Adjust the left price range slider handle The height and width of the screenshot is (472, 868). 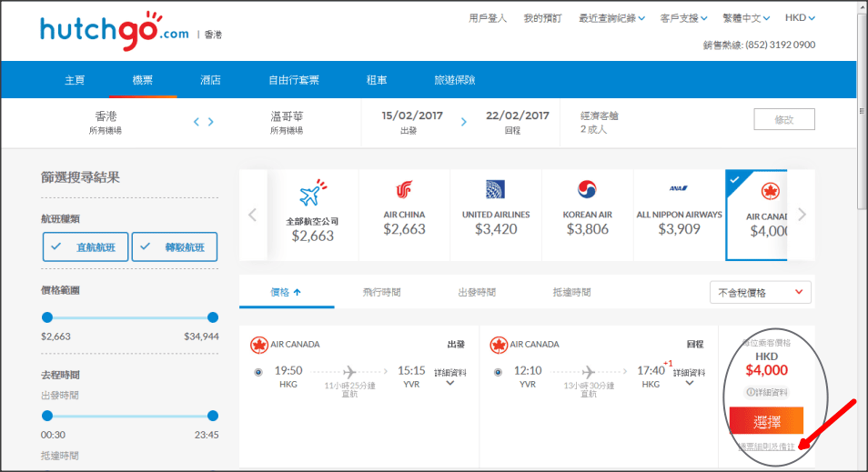[x=47, y=317]
